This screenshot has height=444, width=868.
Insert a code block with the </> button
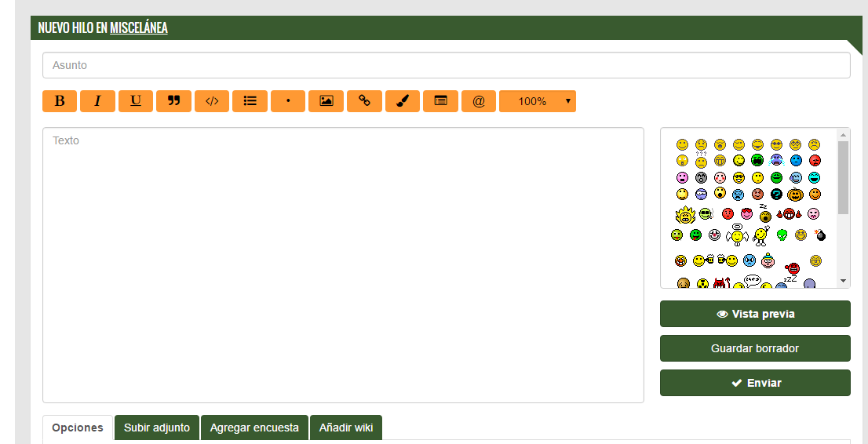tap(212, 100)
